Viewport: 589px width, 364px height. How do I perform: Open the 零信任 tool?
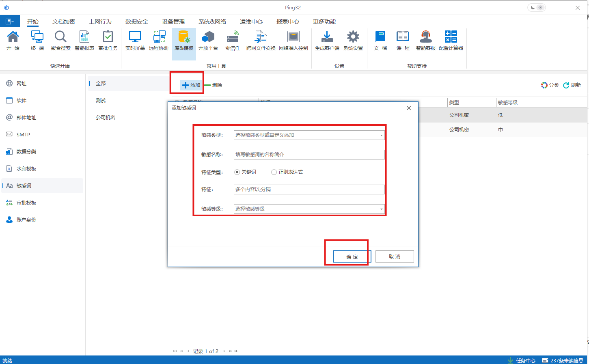[232, 40]
